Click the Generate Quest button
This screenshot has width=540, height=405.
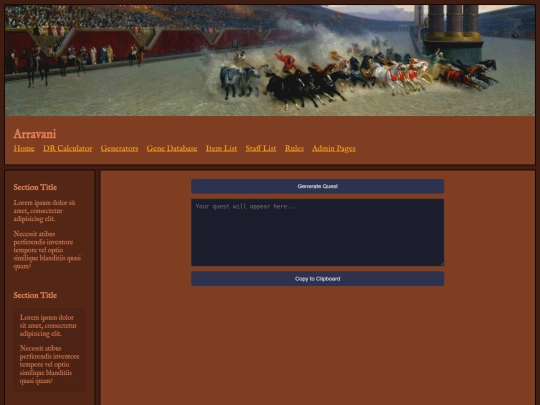click(318, 186)
